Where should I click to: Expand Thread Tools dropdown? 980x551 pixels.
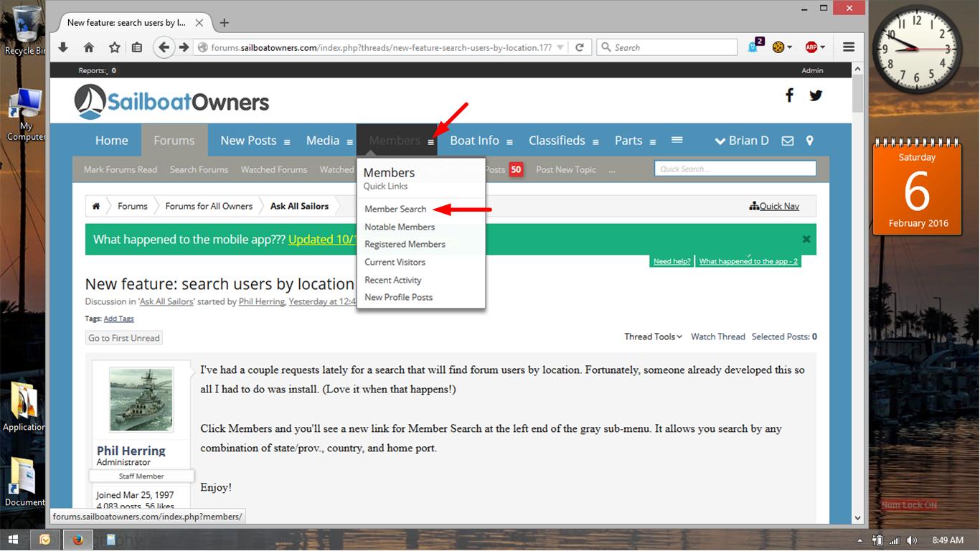click(x=653, y=336)
